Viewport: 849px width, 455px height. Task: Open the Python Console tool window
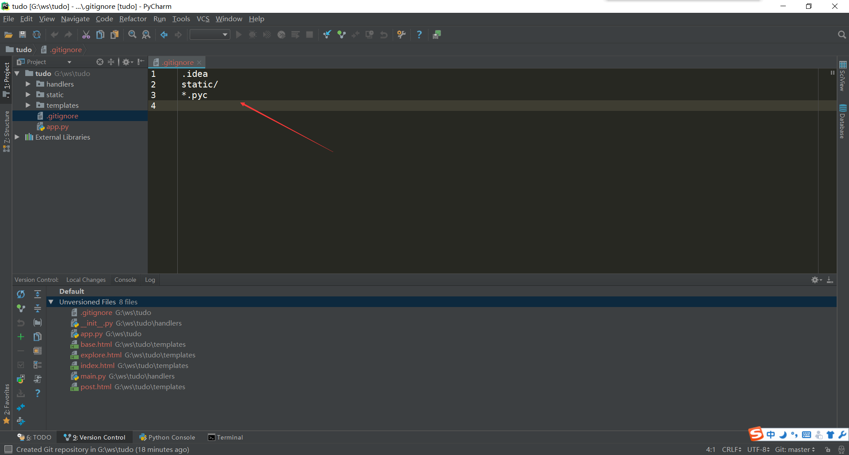point(167,438)
